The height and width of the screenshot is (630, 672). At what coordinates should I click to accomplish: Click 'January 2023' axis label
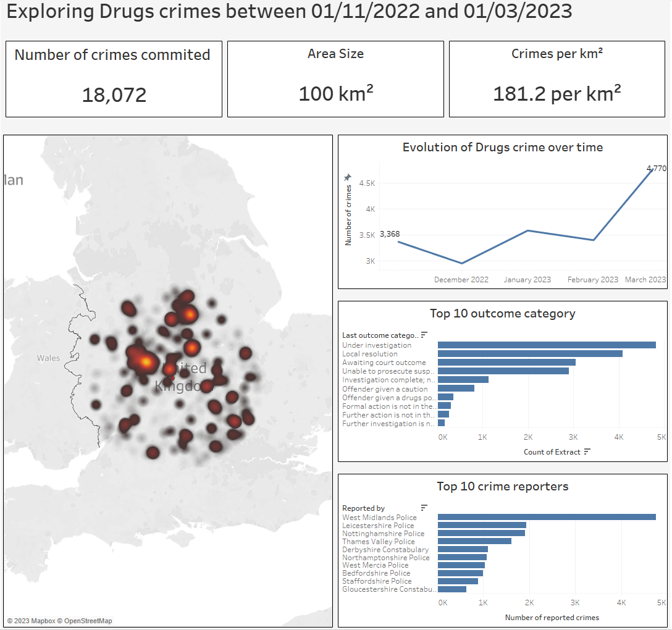coord(527,280)
